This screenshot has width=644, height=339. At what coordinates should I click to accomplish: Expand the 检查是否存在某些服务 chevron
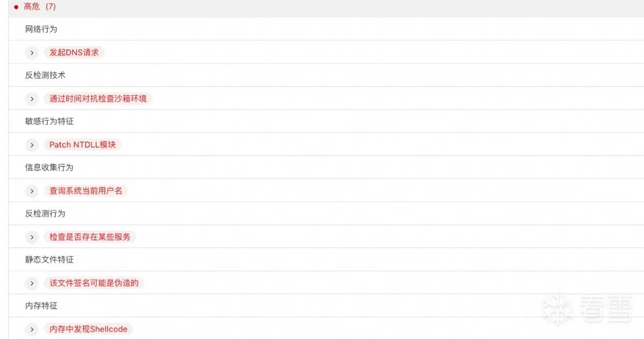[32, 237]
